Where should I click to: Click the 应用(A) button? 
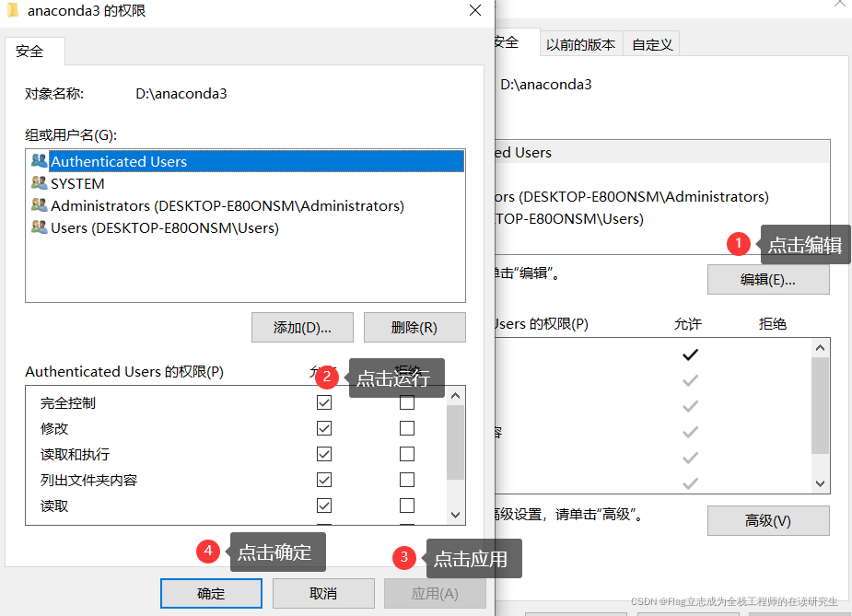(435, 593)
